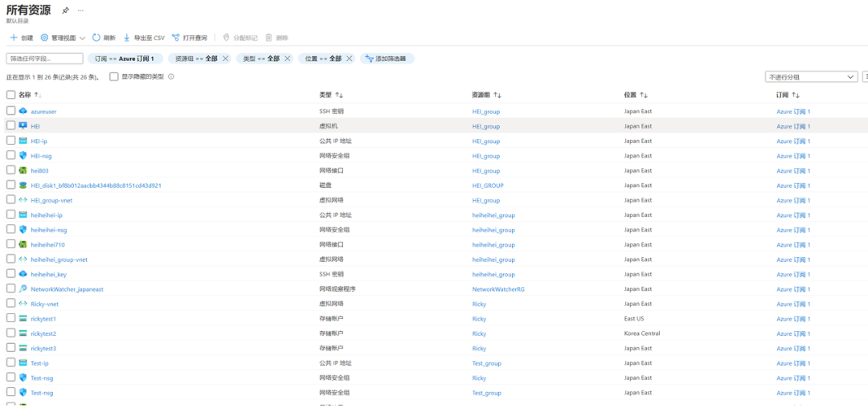This screenshot has width=868, height=409.
Task: Select the HEI-ip row checkbox
Action: [x=10, y=141]
